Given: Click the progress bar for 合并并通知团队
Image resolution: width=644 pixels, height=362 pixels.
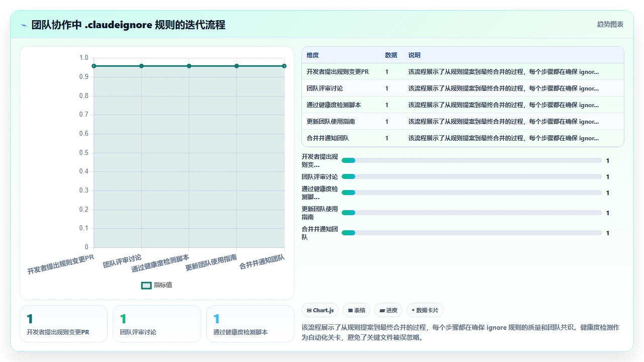Looking at the screenshot, I should pos(472,233).
